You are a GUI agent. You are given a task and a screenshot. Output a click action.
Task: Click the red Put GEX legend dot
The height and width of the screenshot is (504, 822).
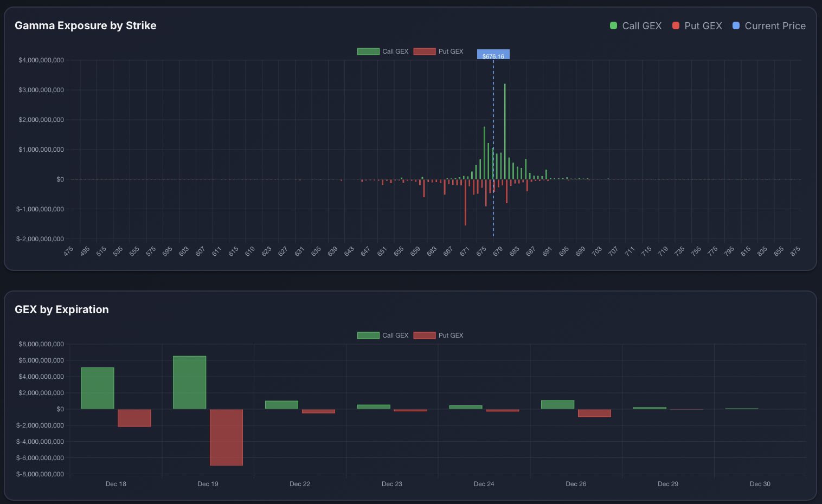pos(675,25)
